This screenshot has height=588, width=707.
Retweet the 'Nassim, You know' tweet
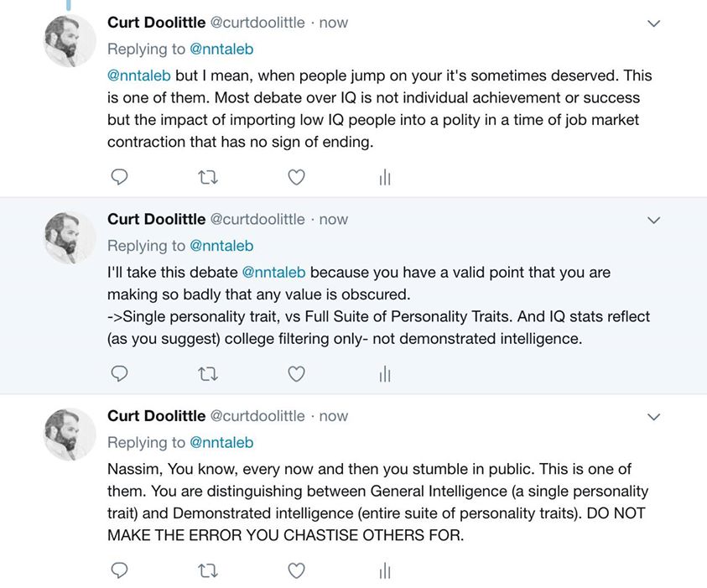click(x=207, y=570)
